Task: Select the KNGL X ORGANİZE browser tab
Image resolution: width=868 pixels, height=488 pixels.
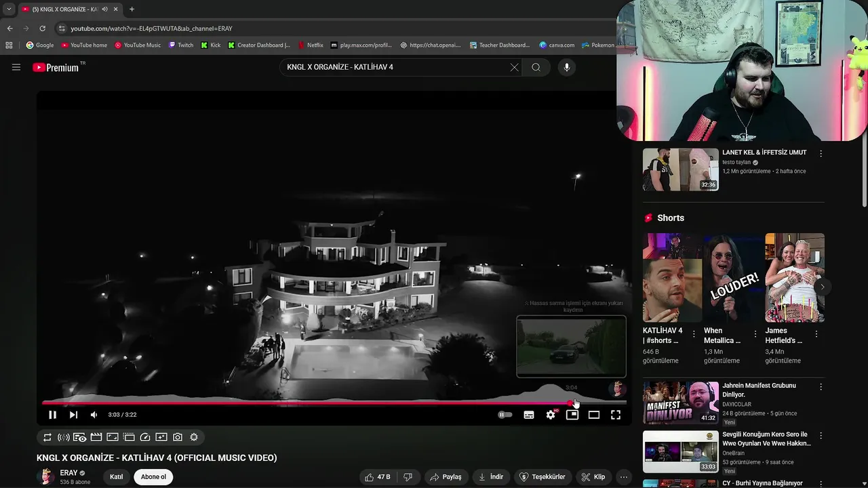Action: click(64, 9)
